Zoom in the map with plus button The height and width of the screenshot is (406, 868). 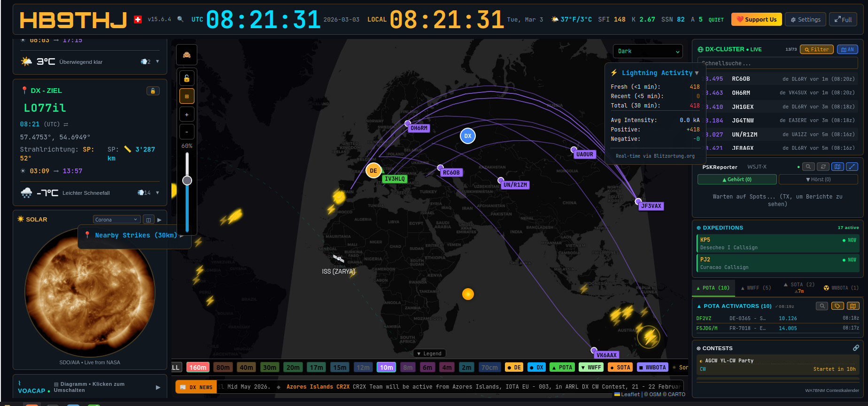[x=186, y=115]
